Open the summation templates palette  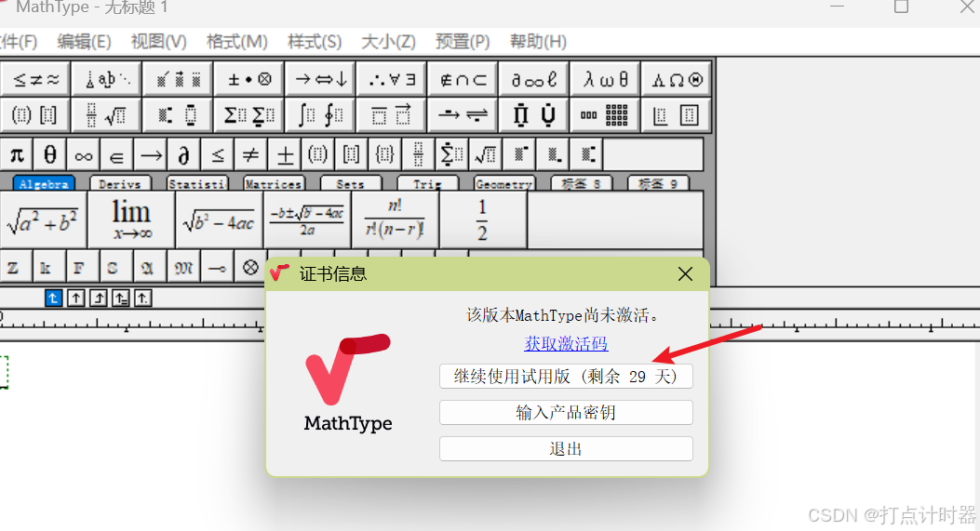[x=249, y=115]
